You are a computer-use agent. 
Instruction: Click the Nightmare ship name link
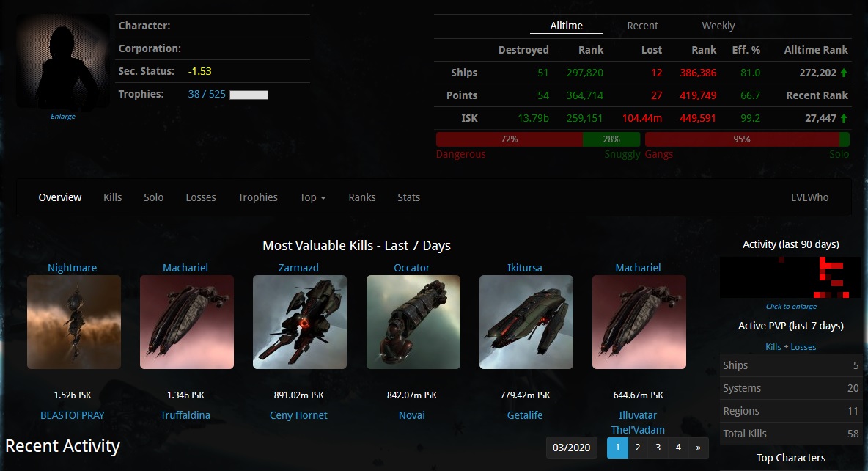click(72, 268)
